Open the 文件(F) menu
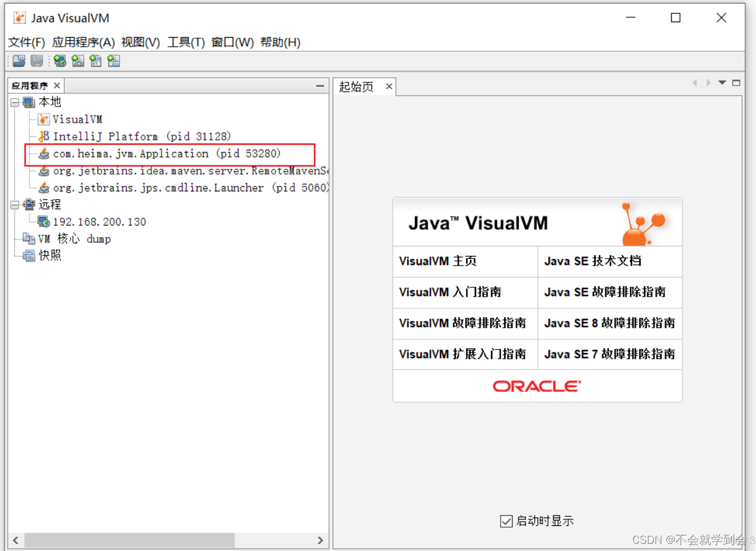Viewport: 756px width, 551px height. 27,42
